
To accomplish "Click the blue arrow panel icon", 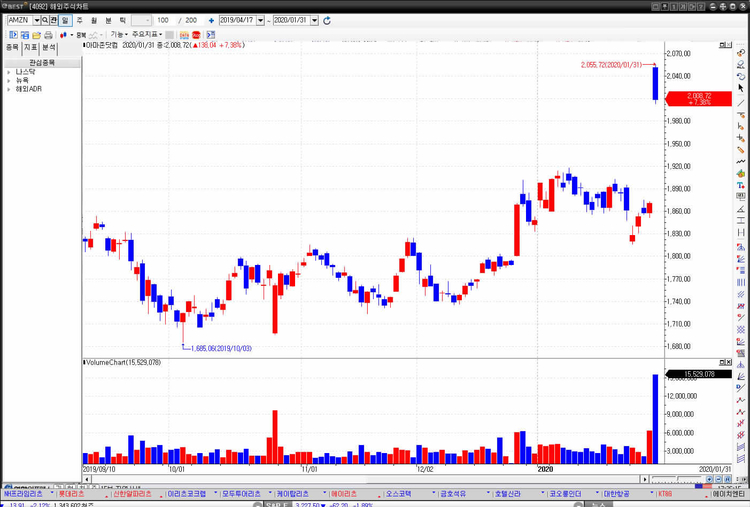I will [x=210, y=35].
